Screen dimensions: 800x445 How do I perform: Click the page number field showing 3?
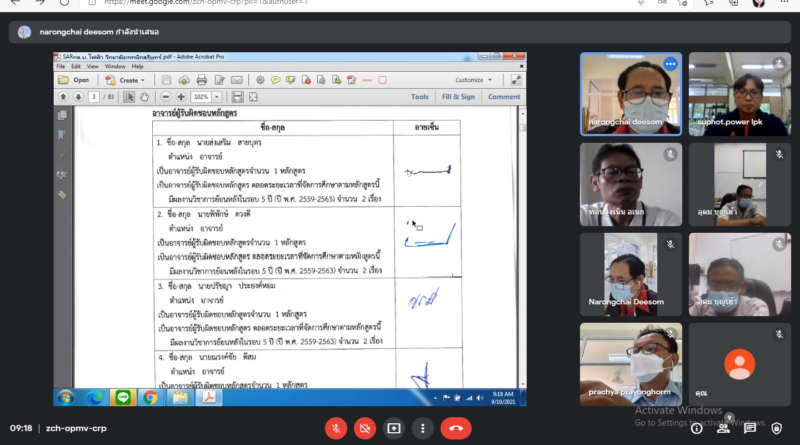point(92,97)
